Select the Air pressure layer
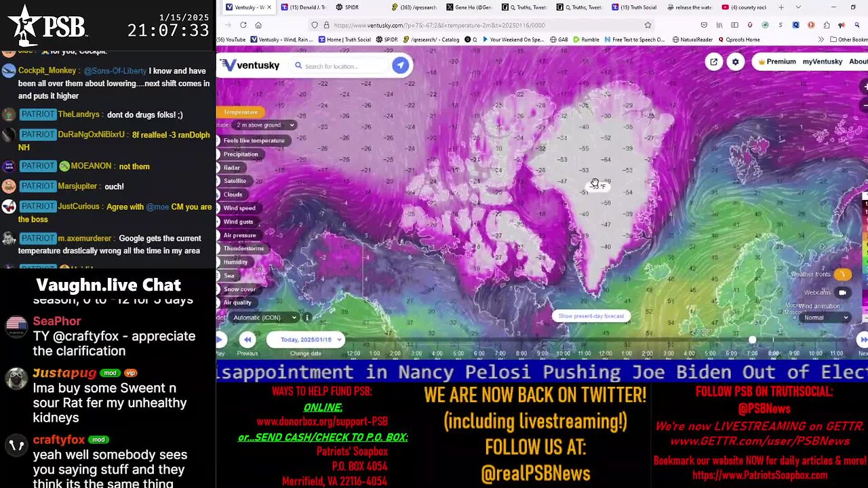Image resolution: width=868 pixels, height=488 pixels. (x=239, y=235)
